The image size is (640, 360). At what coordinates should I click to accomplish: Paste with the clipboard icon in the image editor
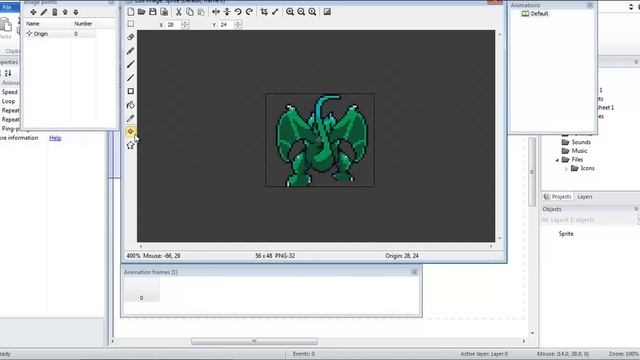point(201,12)
